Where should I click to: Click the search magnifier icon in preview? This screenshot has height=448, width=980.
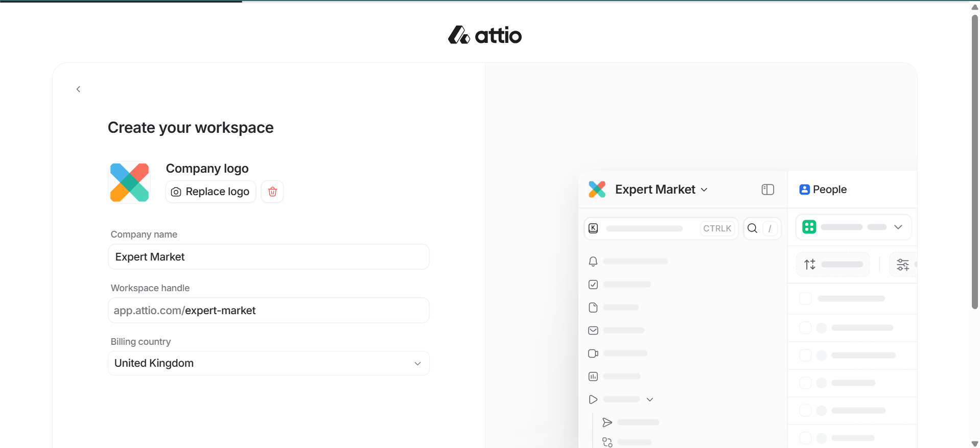click(752, 228)
